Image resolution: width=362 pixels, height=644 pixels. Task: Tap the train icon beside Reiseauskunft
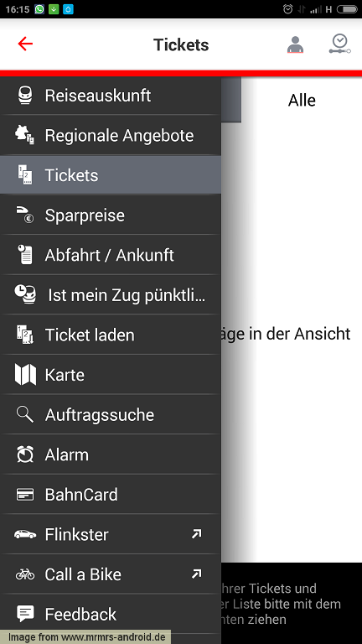click(25, 96)
